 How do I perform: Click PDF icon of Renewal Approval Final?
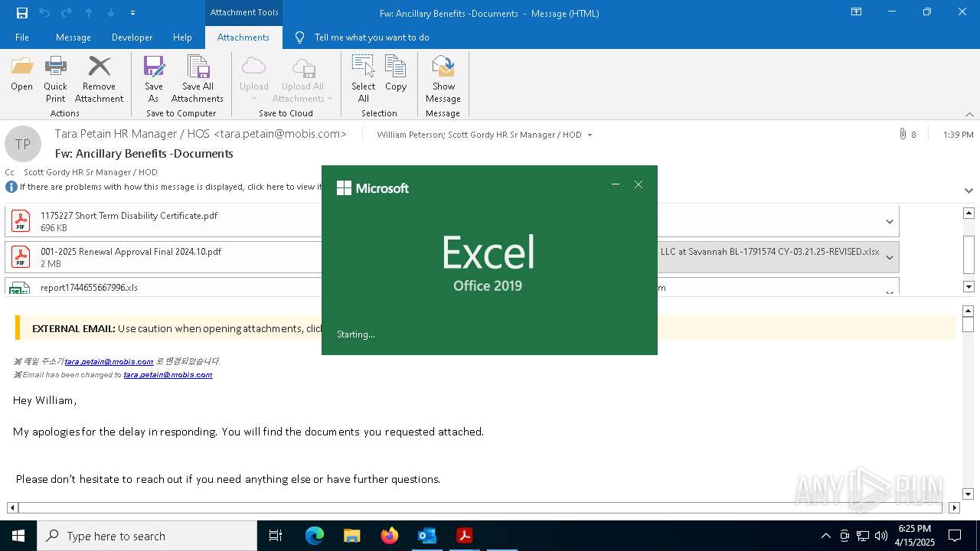click(x=21, y=257)
